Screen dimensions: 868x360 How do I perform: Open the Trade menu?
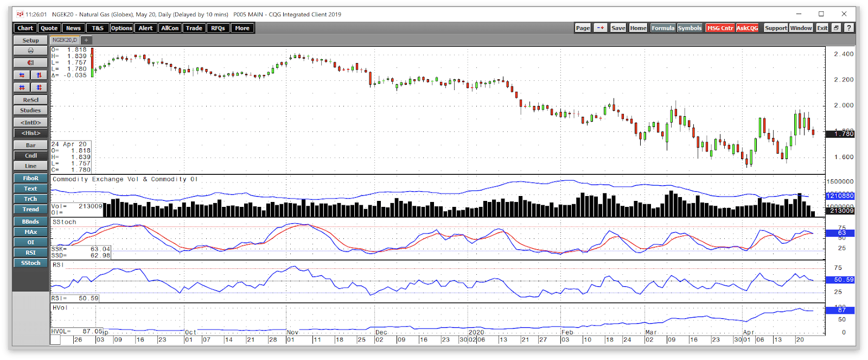click(x=194, y=28)
